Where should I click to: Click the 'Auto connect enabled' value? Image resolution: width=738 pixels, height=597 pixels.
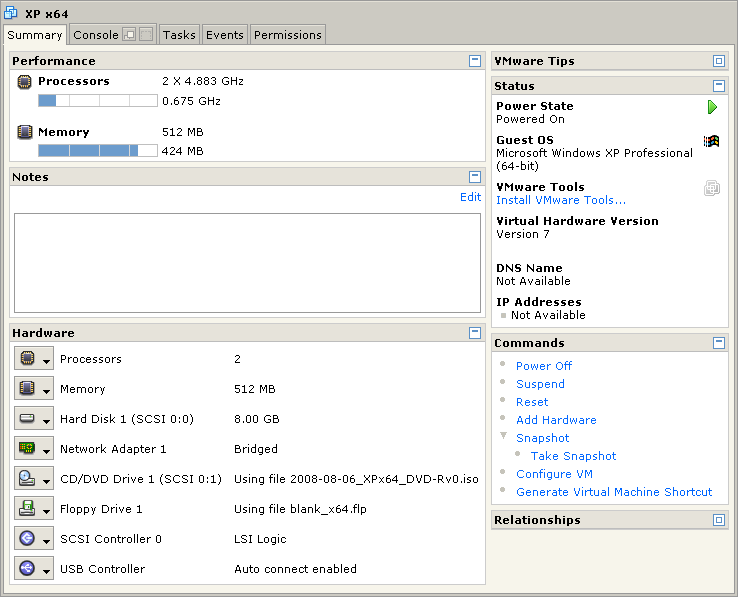click(x=295, y=569)
